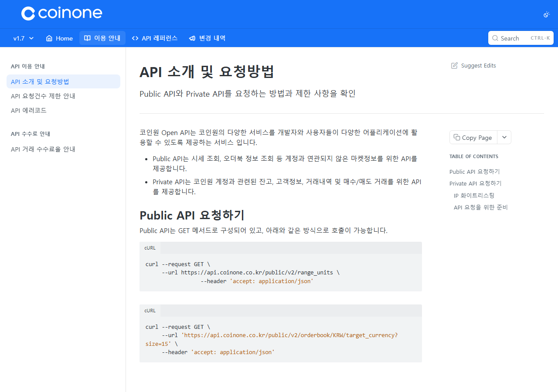Click the Copy Page button
Image resolution: width=558 pixels, height=392 pixels.
(473, 137)
